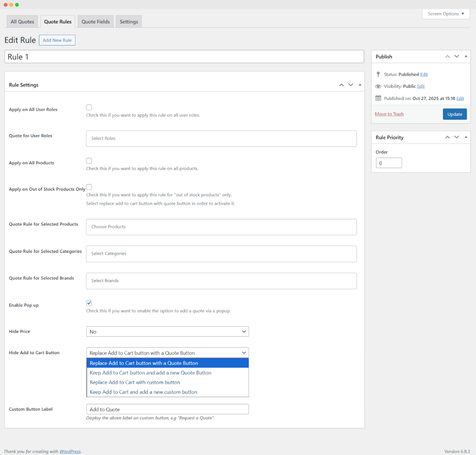
Task: Click Publish panel move up arrow
Action: point(447,57)
